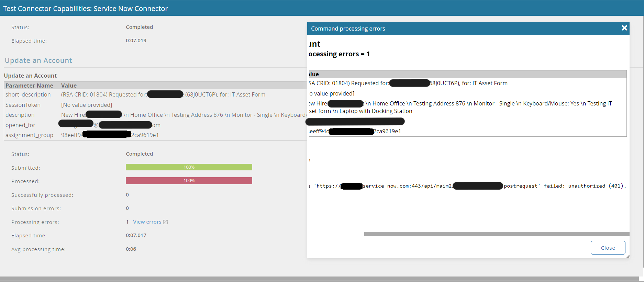Viewport: 644px width, 282px height.
Task: Click the '[No value provided]' SessionToken value
Action: coord(87,105)
